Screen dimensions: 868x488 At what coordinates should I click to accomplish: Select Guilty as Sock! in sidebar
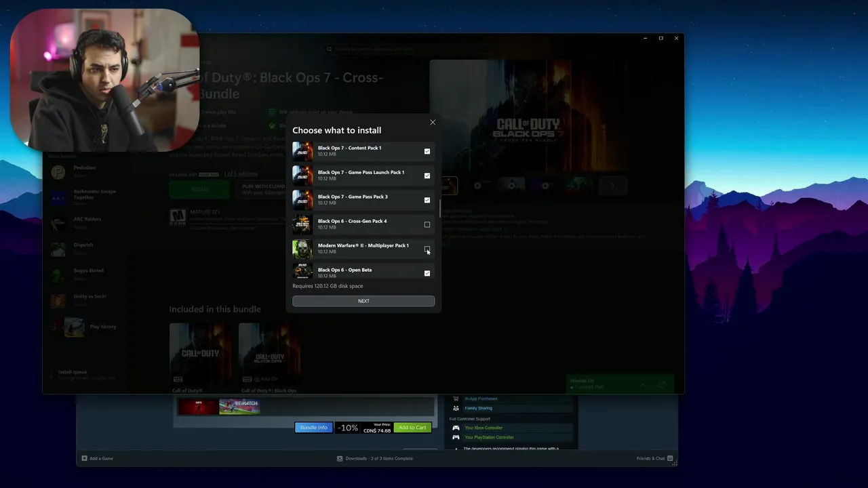[x=83, y=300]
